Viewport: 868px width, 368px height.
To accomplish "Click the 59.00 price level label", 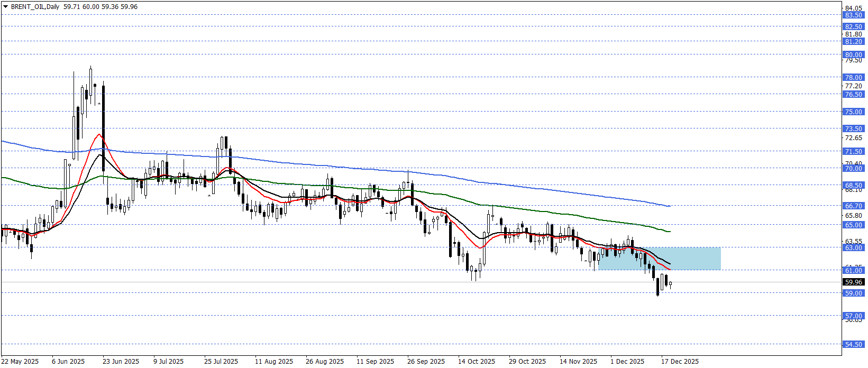I will tap(853, 293).
